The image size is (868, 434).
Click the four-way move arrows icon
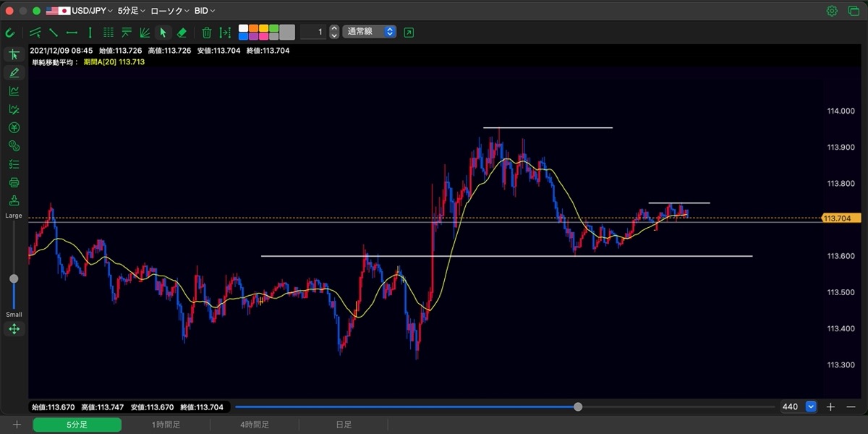click(14, 329)
